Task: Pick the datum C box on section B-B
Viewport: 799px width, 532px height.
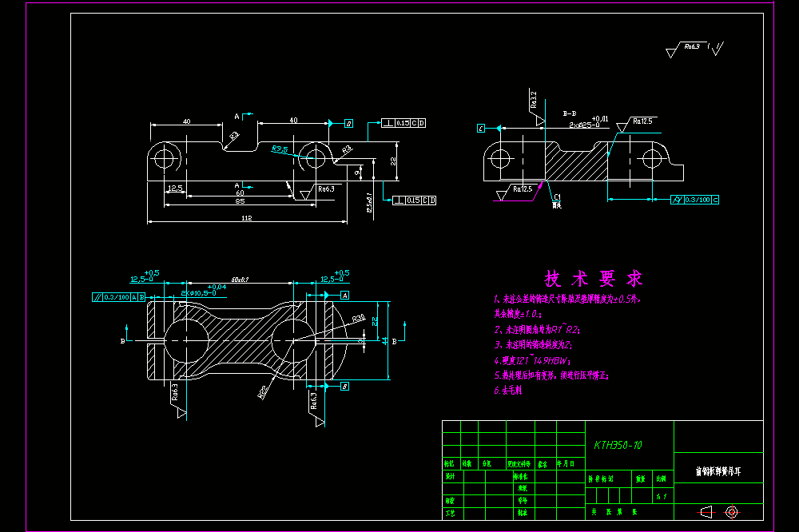Action: (x=481, y=129)
